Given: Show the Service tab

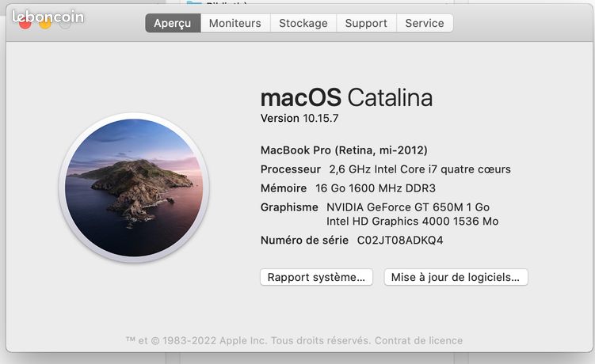Looking at the screenshot, I should (425, 23).
